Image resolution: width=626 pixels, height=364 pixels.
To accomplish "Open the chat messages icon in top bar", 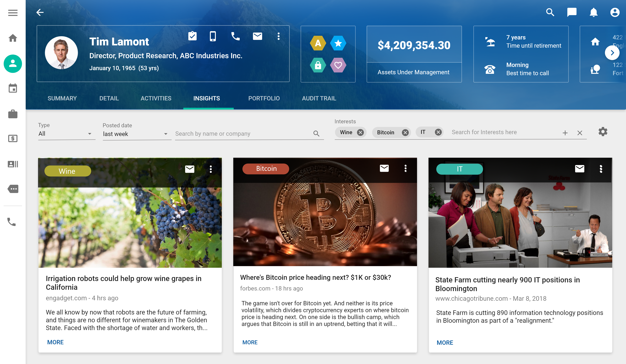I will [572, 12].
